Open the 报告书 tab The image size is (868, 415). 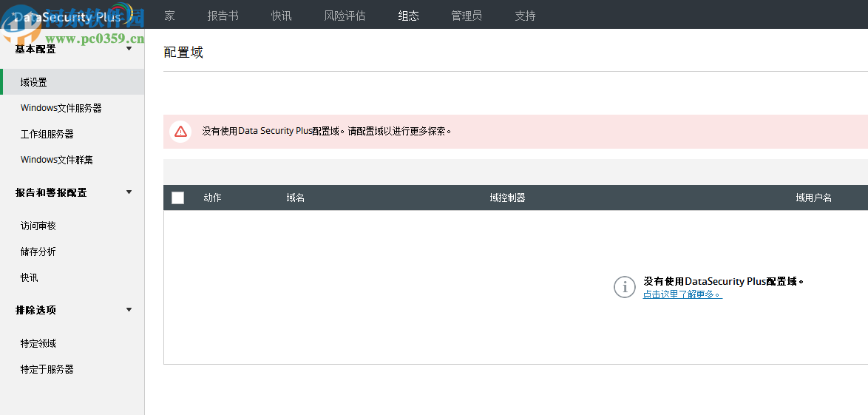(x=223, y=16)
